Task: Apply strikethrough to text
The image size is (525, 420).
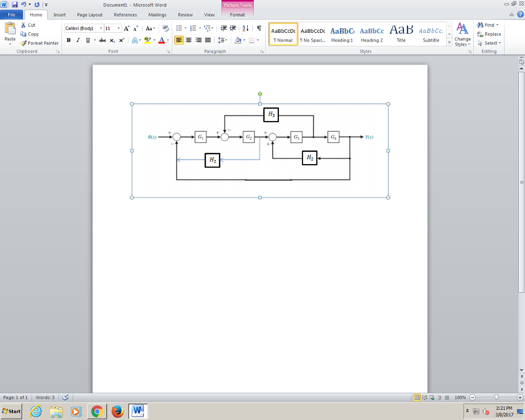Action: (103, 39)
